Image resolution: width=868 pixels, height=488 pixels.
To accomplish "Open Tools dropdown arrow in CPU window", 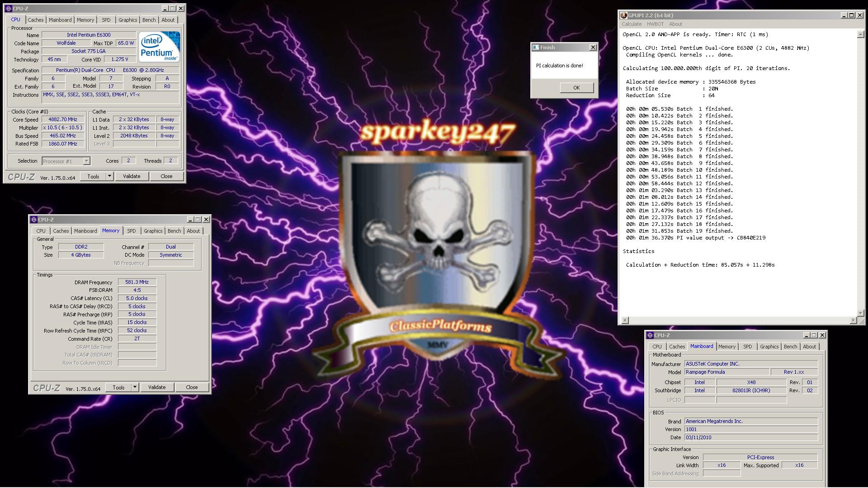I will pos(109,177).
